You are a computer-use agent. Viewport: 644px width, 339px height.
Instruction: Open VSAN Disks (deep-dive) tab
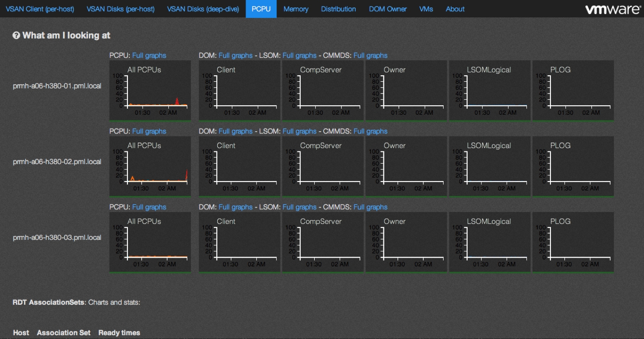203,9
